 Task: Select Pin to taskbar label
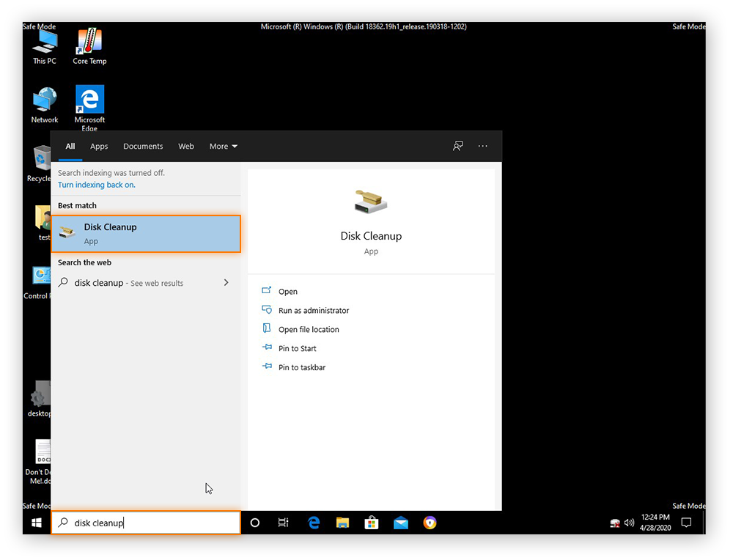302,367
